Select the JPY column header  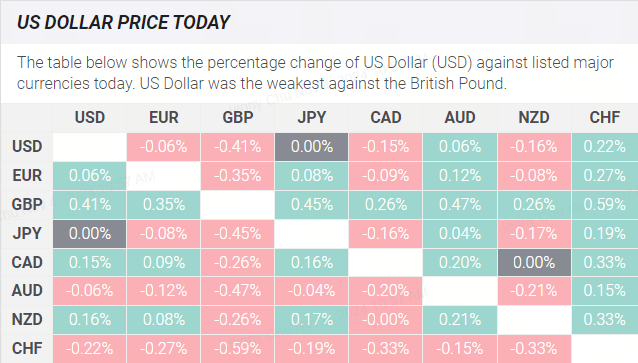(312, 118)
